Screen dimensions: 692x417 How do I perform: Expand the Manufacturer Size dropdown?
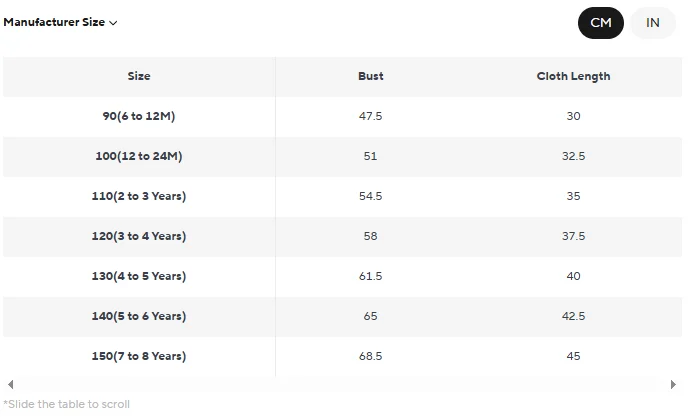tap(60, 22)
